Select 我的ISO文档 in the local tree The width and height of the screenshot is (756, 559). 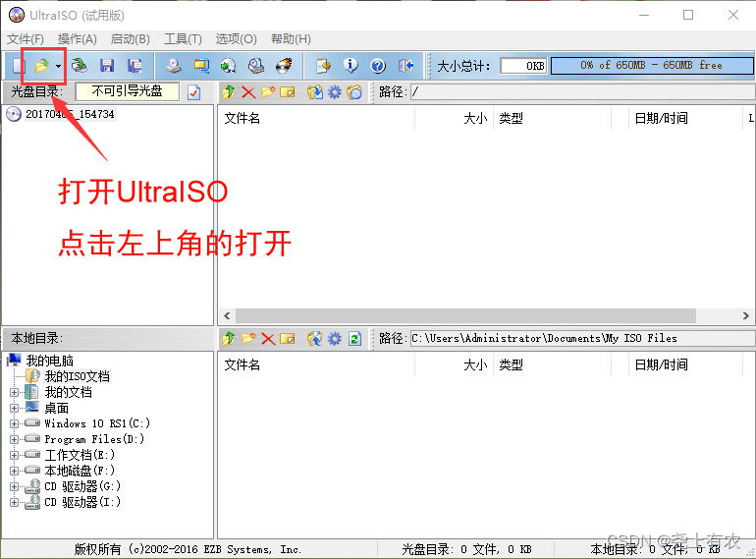[x=78, y=376]
